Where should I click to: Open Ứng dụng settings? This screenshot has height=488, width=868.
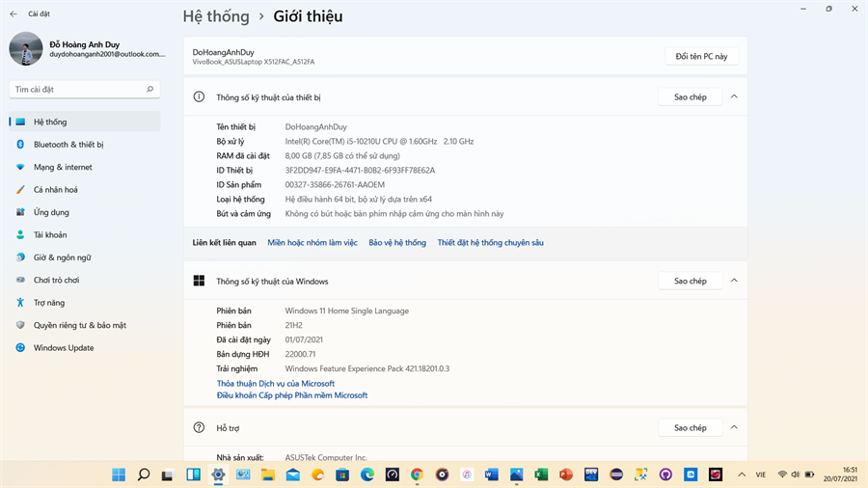coord(85,212)
